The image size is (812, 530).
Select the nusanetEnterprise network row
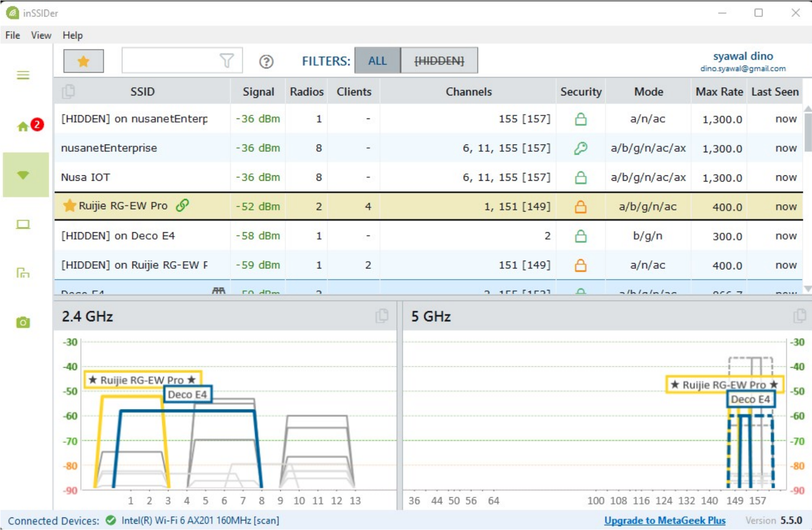click(x=429, y=148)
